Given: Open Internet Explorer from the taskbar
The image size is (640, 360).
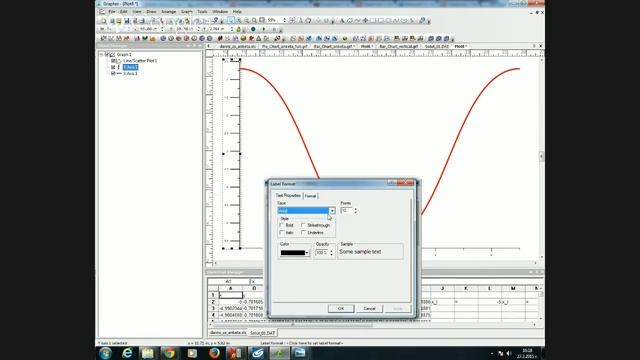Looking at the screenshot, I should coord(127,353).
